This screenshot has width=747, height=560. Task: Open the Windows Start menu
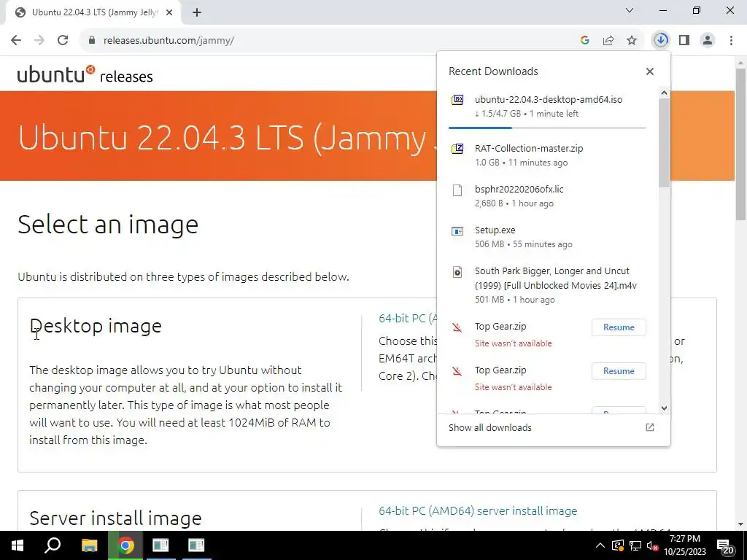click(18, 545)
